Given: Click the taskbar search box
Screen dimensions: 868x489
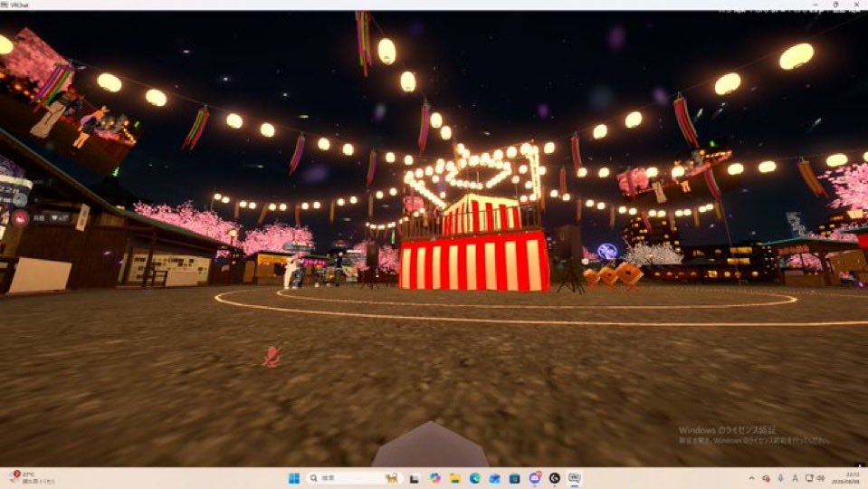Looking at the screenshot, I should pos(353,478).
